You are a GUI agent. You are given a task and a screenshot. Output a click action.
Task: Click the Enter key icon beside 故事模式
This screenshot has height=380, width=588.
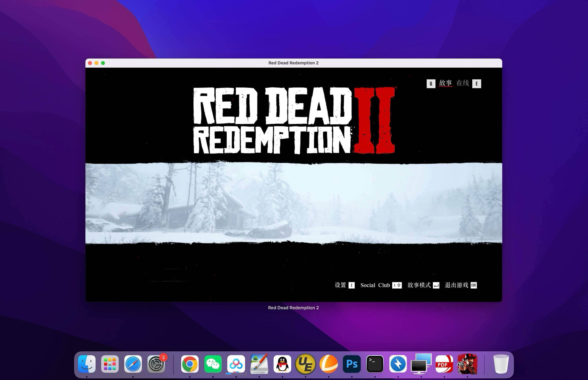click(436, 285)
